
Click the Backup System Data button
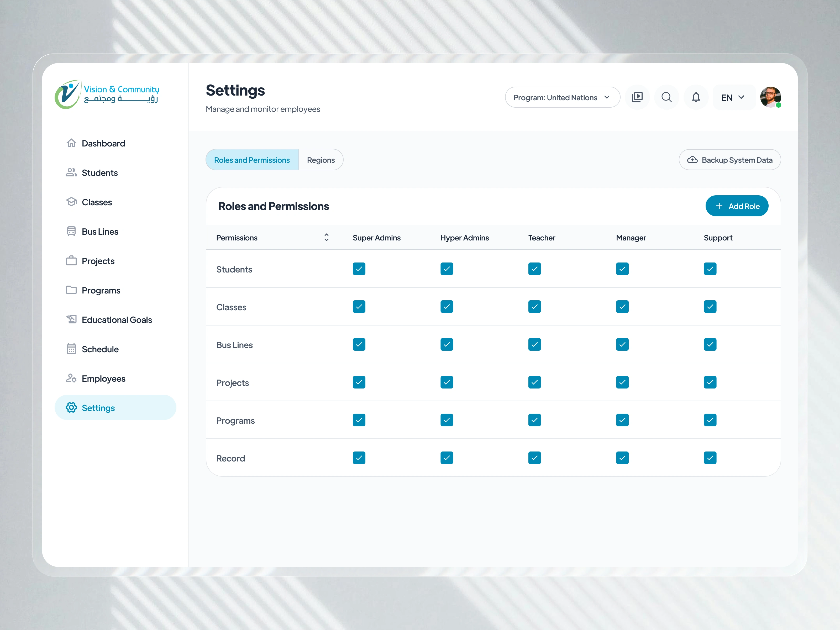coord(729,160)
